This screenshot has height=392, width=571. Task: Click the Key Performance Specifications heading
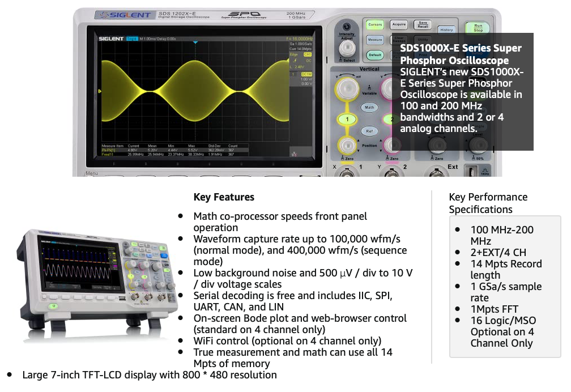click(x=488, y=203)
